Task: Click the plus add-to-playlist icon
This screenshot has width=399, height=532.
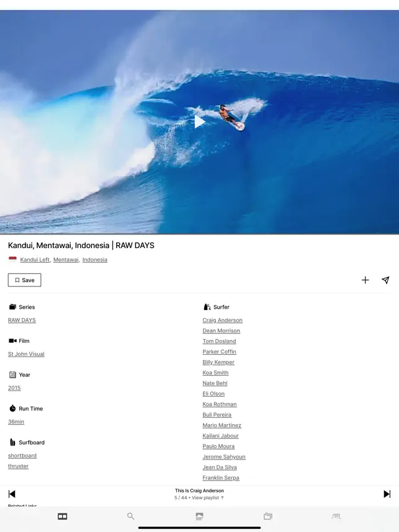Action: tap(365, 280)
